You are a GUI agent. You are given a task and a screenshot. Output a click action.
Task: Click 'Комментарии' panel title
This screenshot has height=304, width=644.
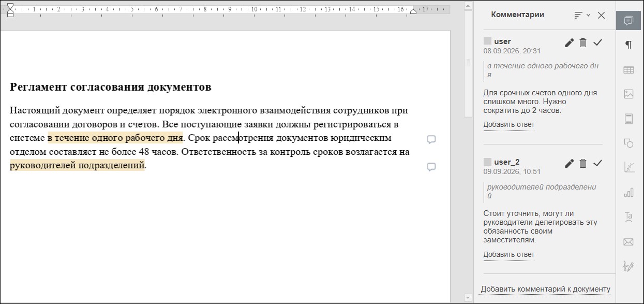(517, 15)
